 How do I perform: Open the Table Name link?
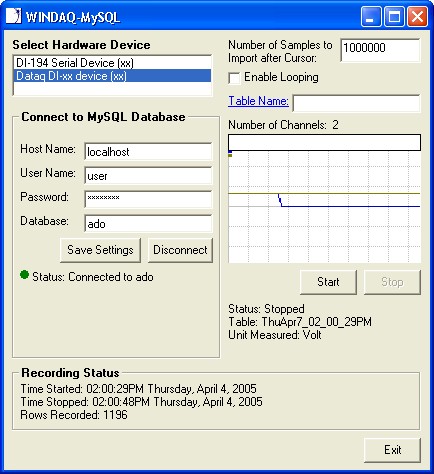(258, 101)
